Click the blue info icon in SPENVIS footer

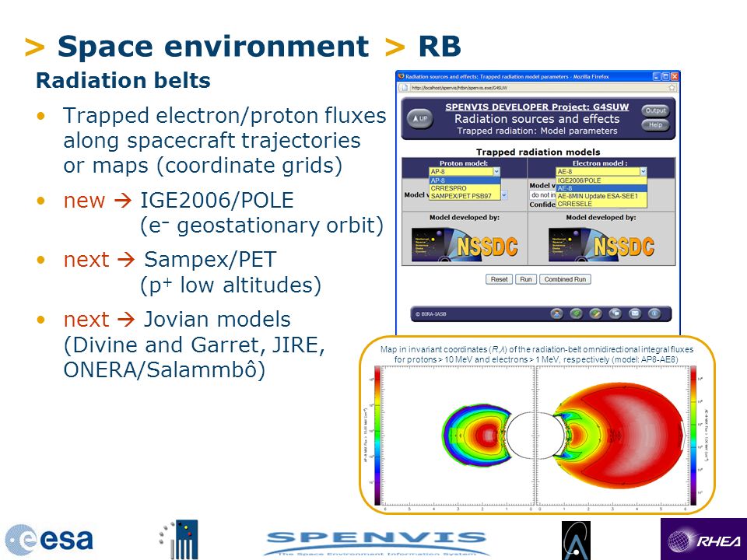[654, 313]
